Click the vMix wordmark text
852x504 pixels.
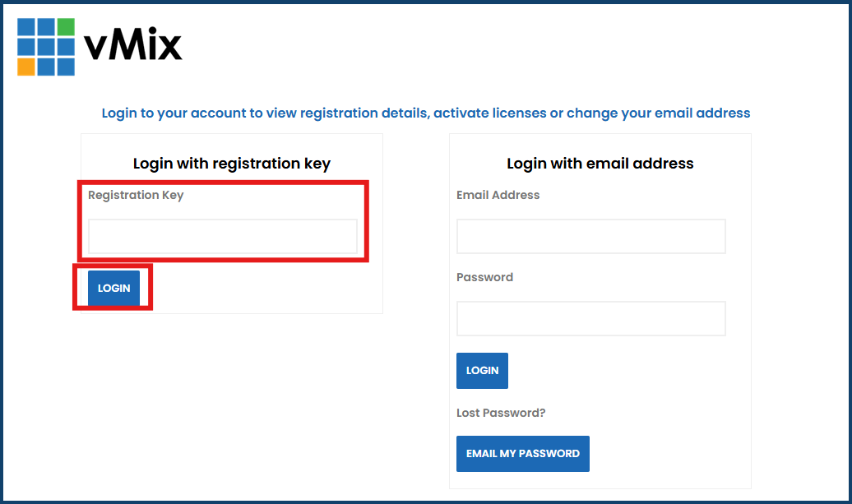coord(133,44)
